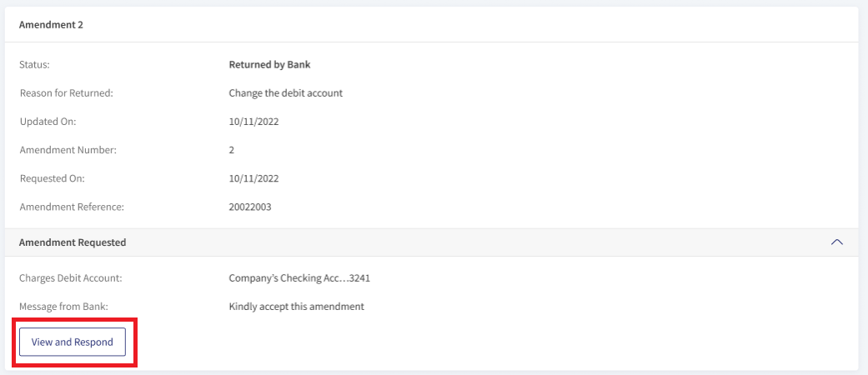Click the Amendment Reference label
The width and height of the screenshot is (868, 375).
[x=72, y=207]
